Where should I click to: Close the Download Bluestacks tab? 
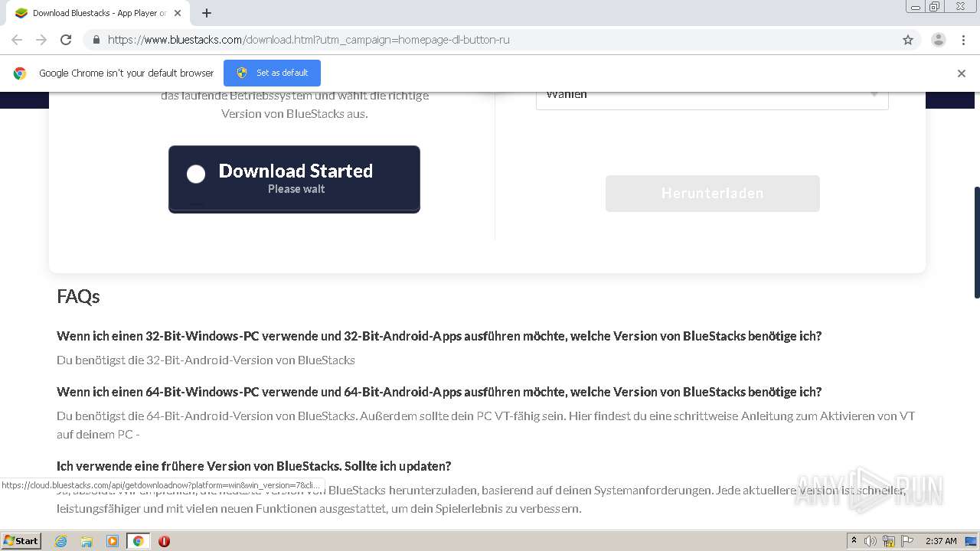coord(178,13)
